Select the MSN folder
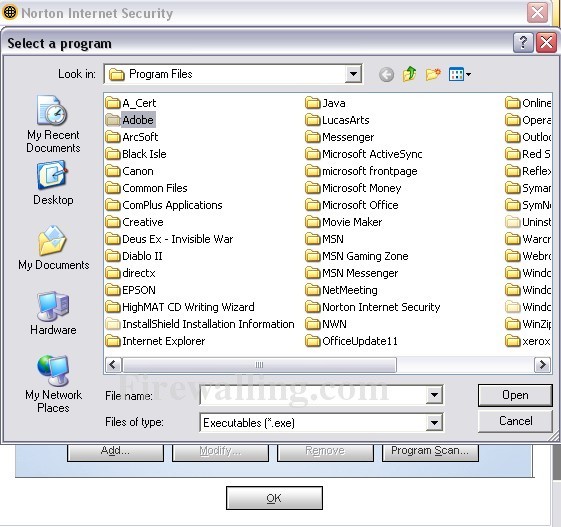Image resolution: width=561 pixels, height=527 pixels. point(325,239)
